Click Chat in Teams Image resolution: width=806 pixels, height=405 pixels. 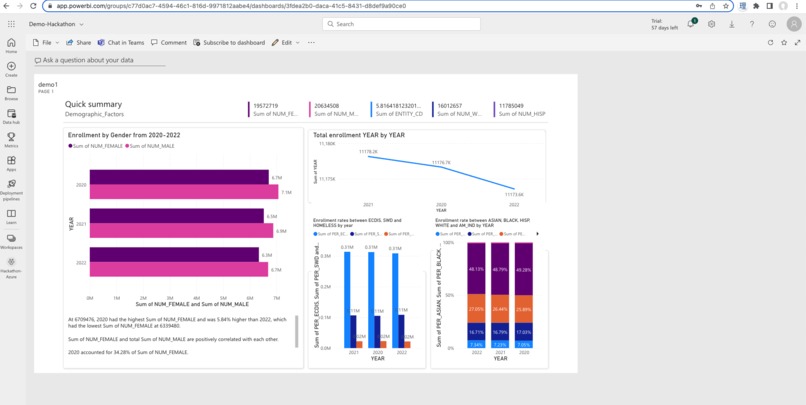pos(121,43)
